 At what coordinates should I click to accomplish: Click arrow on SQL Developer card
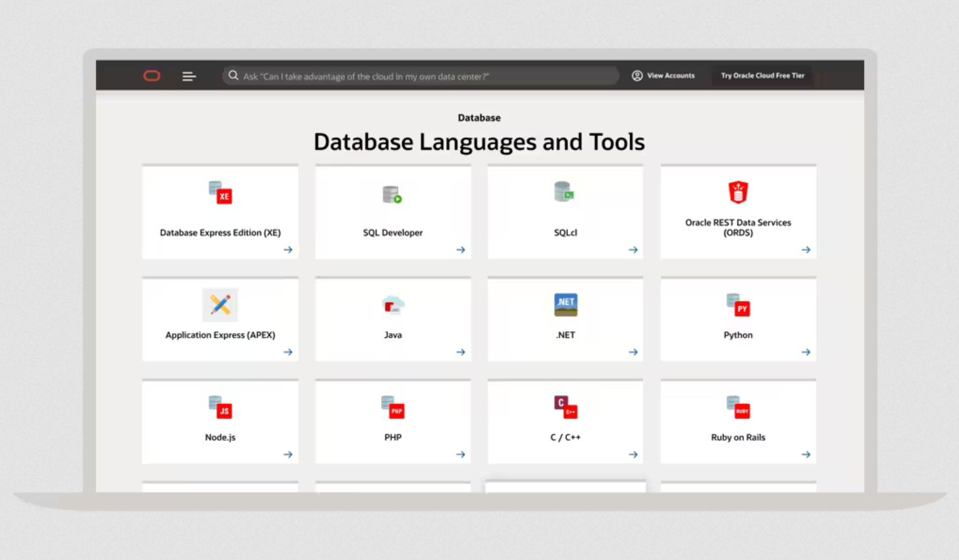pos(461,250)
